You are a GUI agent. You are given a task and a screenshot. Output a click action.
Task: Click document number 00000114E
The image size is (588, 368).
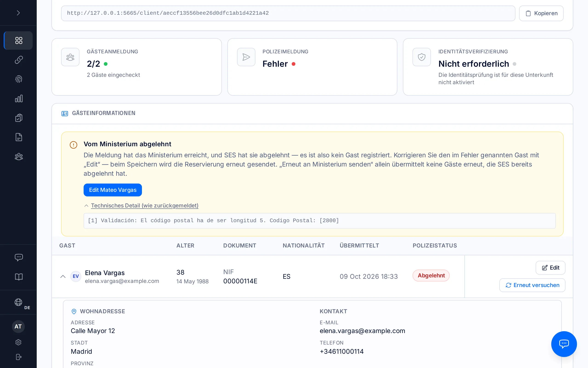point(240,281)
